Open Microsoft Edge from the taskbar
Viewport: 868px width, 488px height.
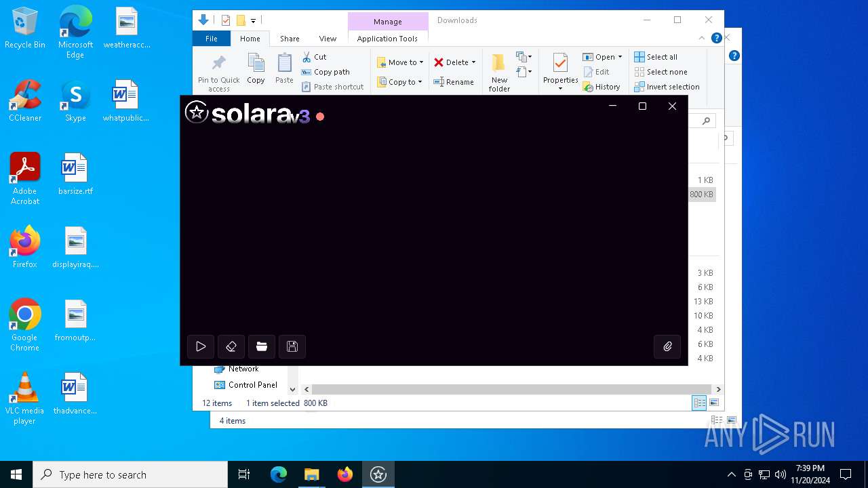tap(279, 474)
